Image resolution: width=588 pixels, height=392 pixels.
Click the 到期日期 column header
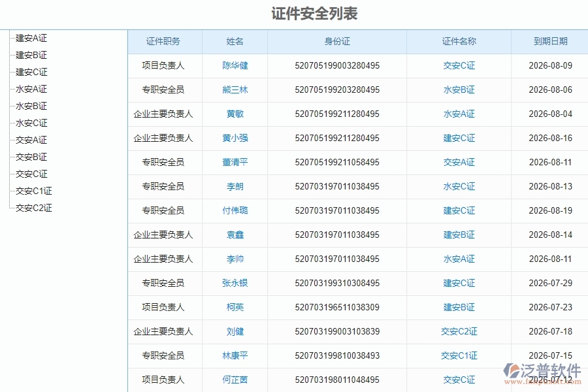coord(549,41)
